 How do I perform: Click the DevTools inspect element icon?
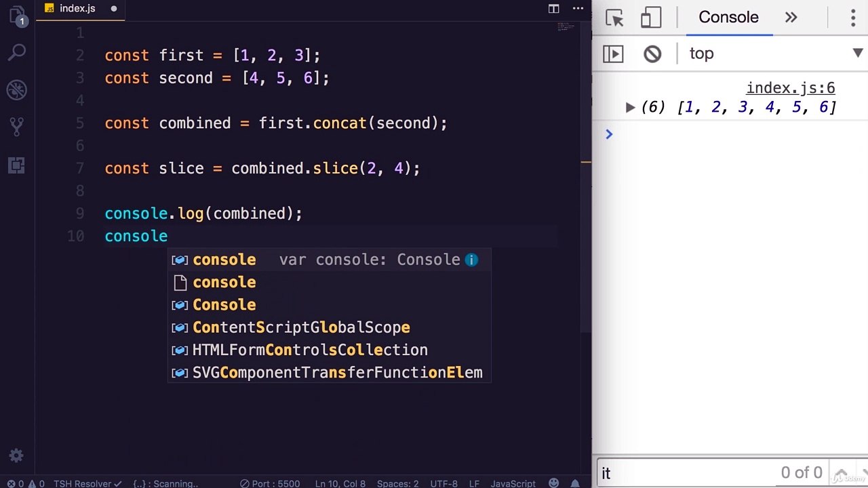[x=614, y=18]
